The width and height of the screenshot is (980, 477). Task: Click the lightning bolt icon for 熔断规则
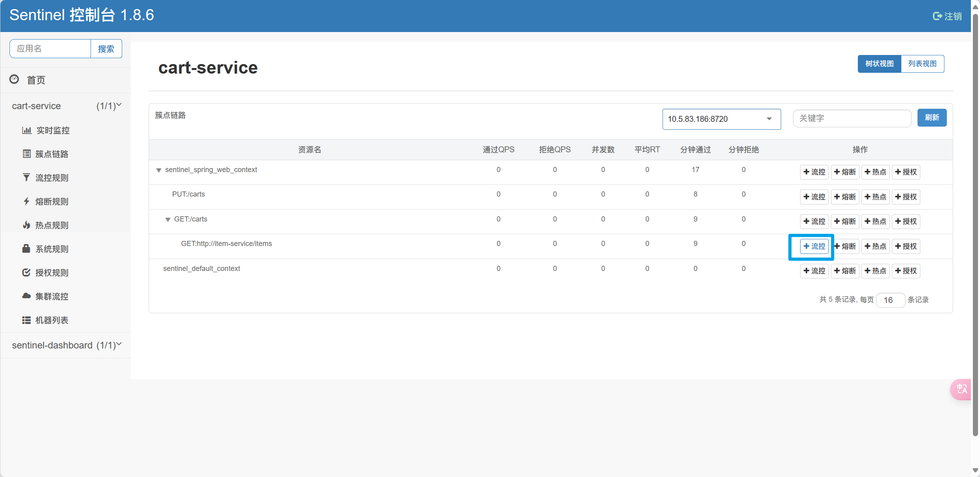(x=26, y=201)
